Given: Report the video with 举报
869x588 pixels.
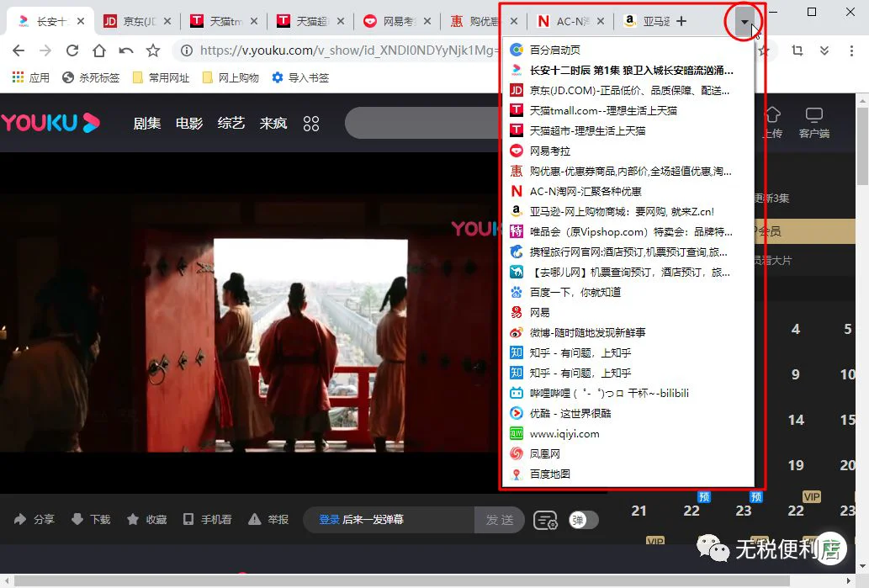Looking at the screenshot, I should tap(269, 519).
